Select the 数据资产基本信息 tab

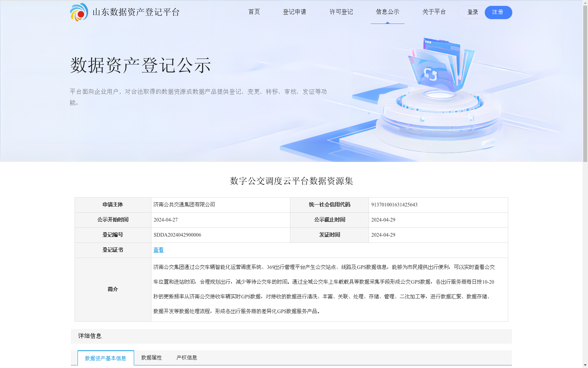106,358
